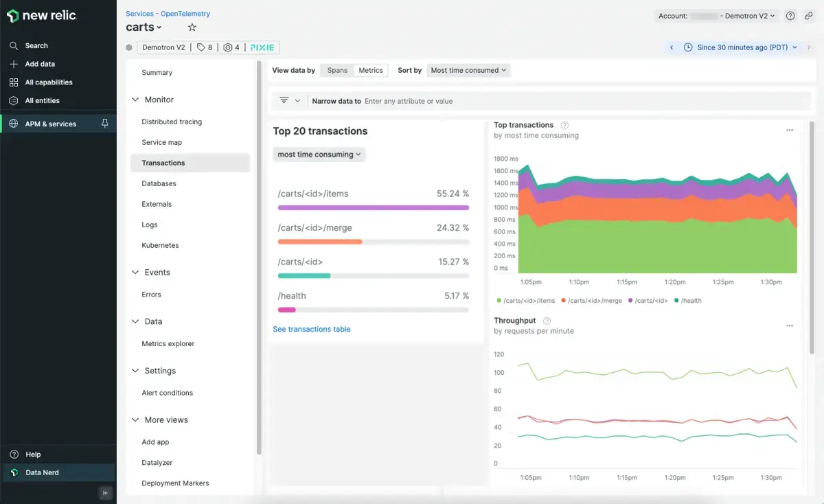The width and height of the screenshot is (824, 504).
Task: Click the filter icon in Narrow data bar
Action: (284, 101)
